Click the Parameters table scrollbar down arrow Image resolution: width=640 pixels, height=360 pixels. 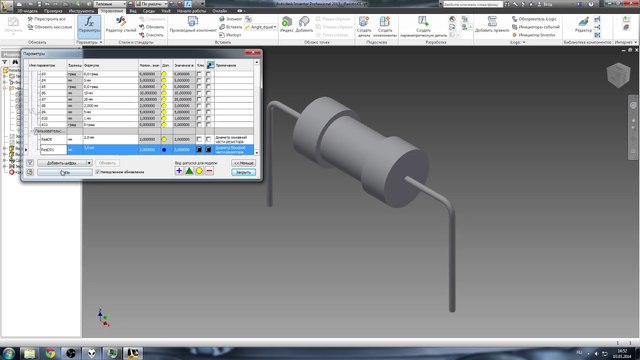(257, 153)
